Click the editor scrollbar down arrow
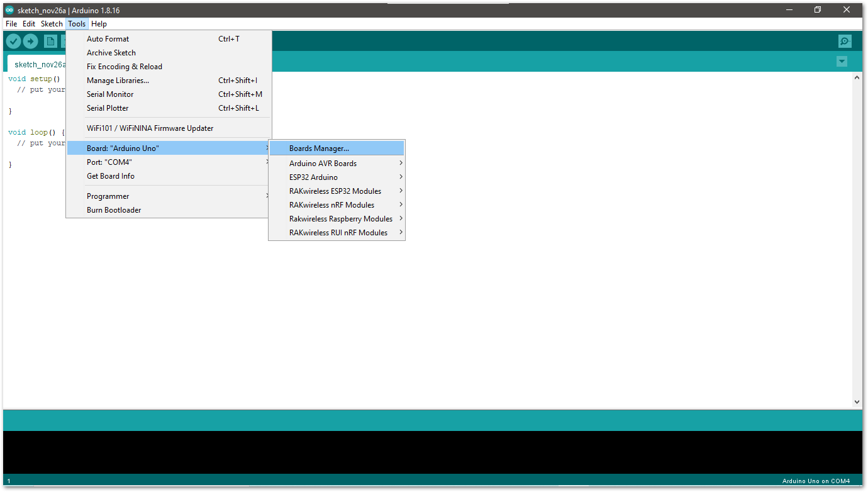Screen dimensions: 868x492 (857, 401)
